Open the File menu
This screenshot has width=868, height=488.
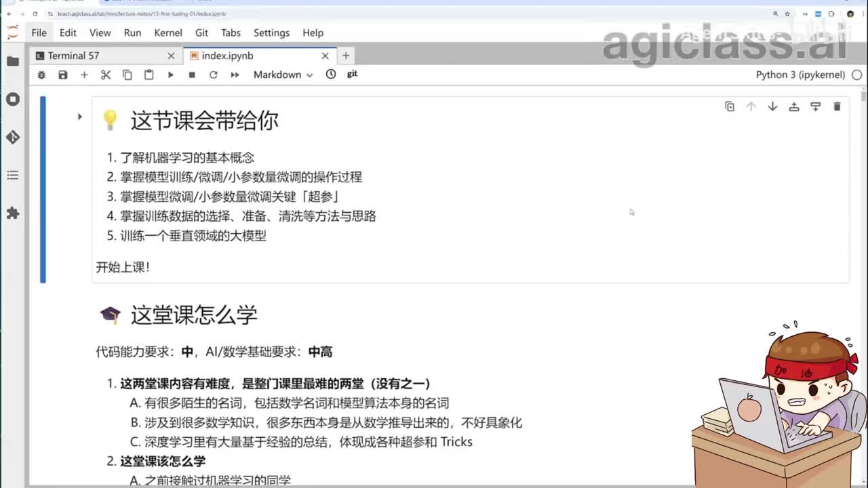pyautogui.click(x=39, y=33)
